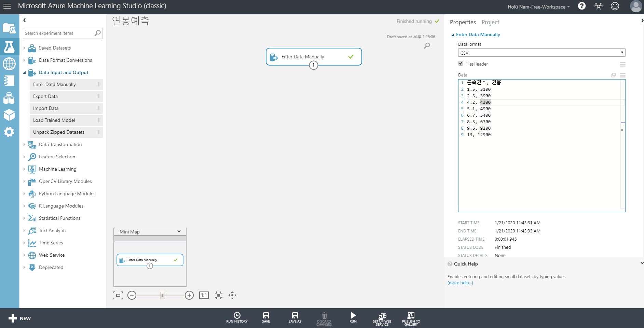
Task: Open Web Services via the globe icon
Action: point(10,64)
